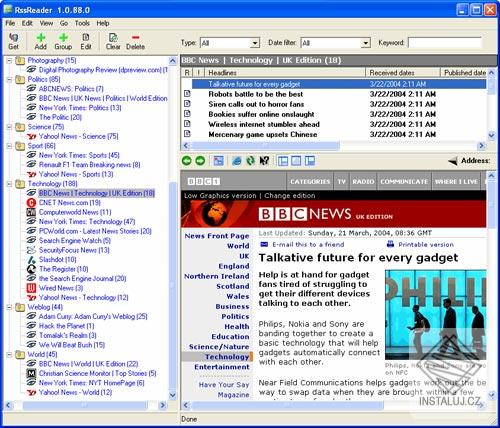500x428 pixels.
Task: Open the File menu
Action: 10,23
